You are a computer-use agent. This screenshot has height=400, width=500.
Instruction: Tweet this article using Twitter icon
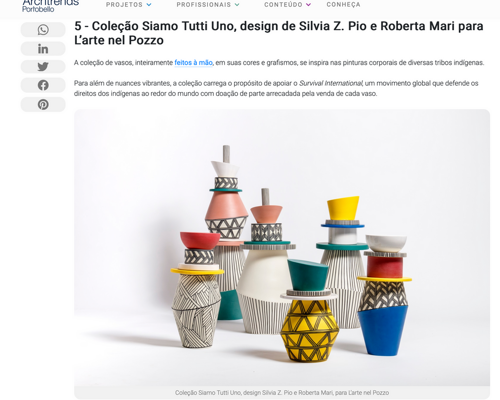coord(43,67)
